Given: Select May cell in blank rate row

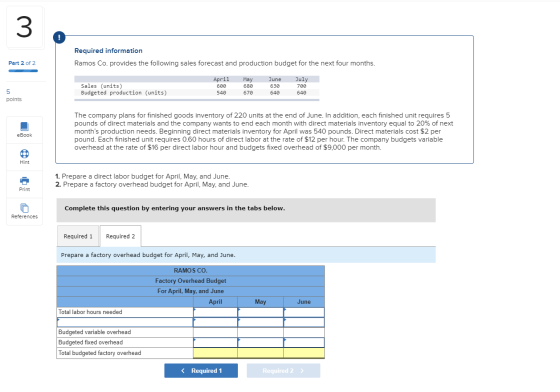Looking at the screenshot, I should pyautogui.click(x=260, y=322).
